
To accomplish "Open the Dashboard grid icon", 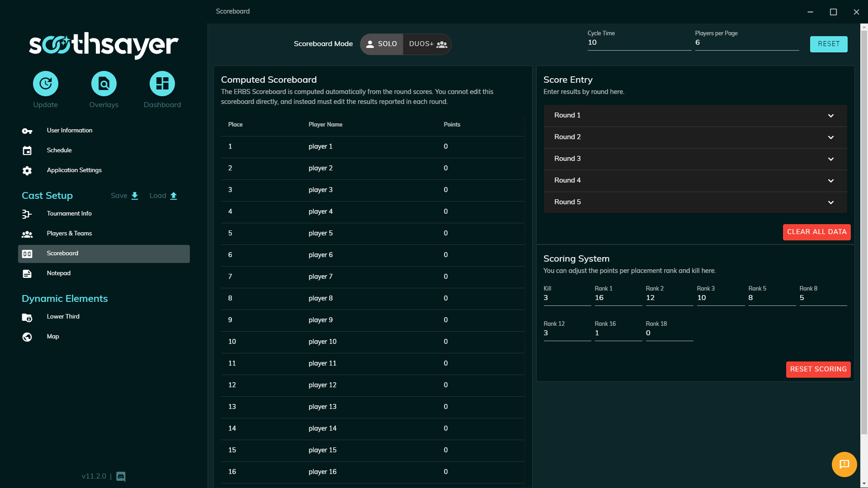I will click(162, 84).
